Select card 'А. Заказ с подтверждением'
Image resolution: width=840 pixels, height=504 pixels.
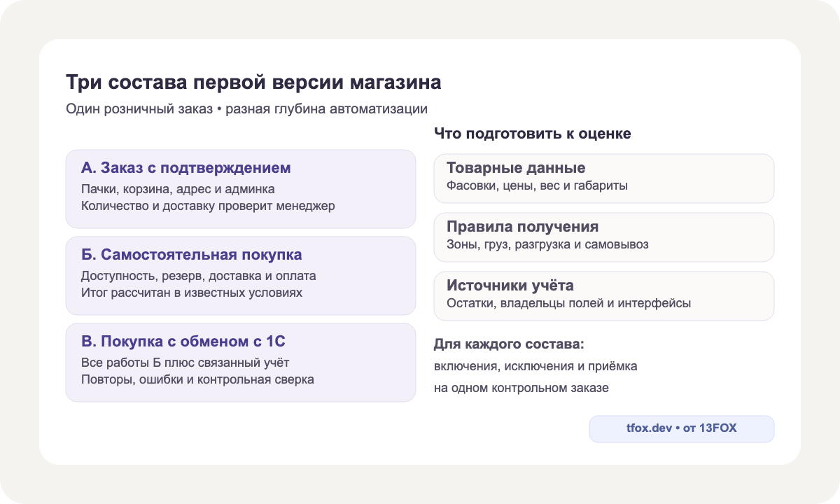tap(241, 189)
